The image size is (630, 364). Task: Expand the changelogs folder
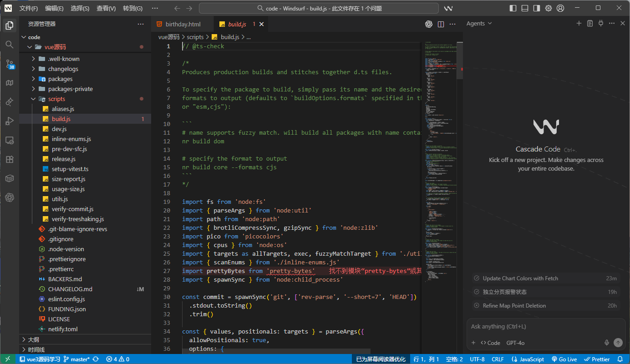pos(33,69)
